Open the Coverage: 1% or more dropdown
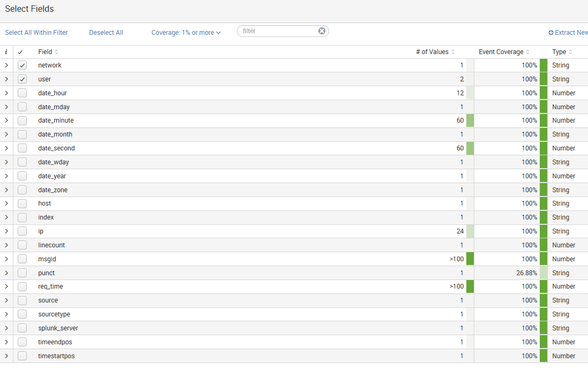 [186, 33]
